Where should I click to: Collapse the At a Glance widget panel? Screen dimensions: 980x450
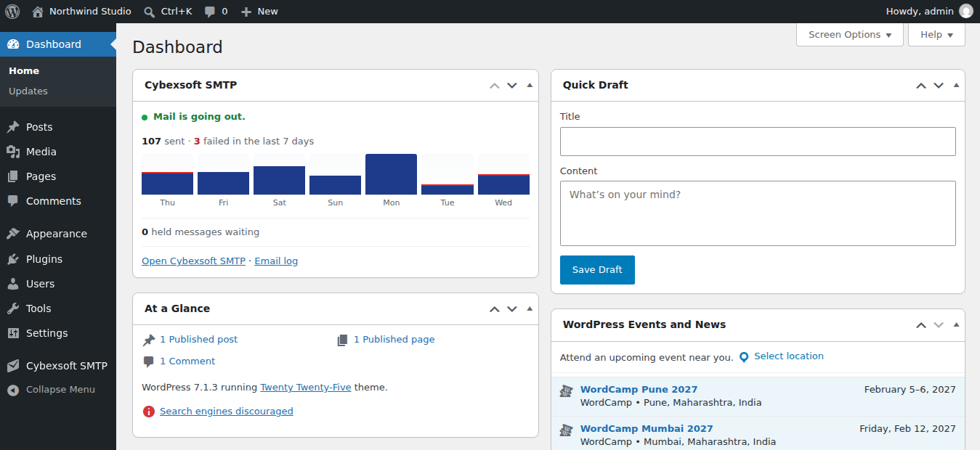point(530,309)
